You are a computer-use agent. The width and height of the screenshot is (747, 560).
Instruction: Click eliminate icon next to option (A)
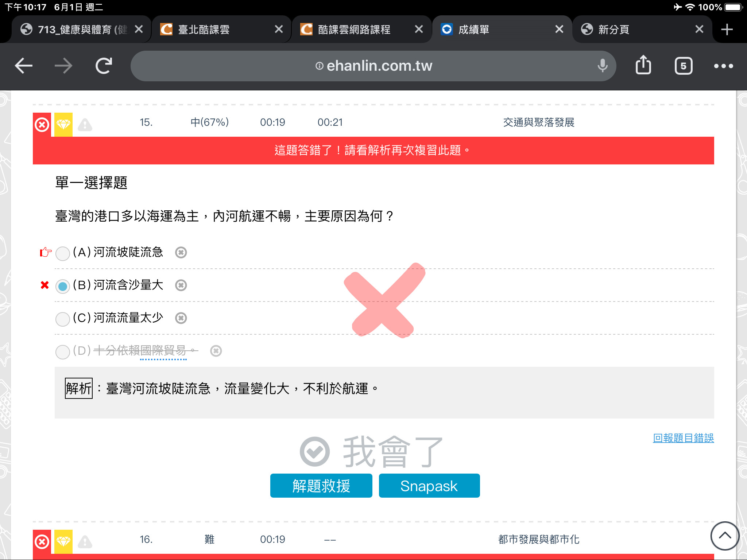tap(181, 252)
